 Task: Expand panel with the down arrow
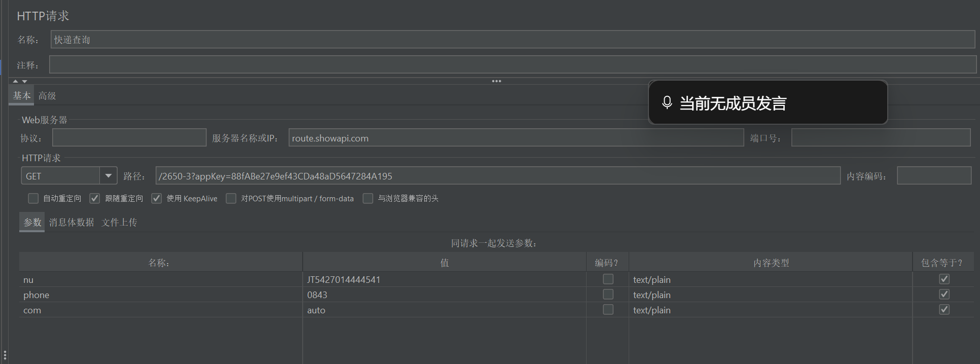24,81
